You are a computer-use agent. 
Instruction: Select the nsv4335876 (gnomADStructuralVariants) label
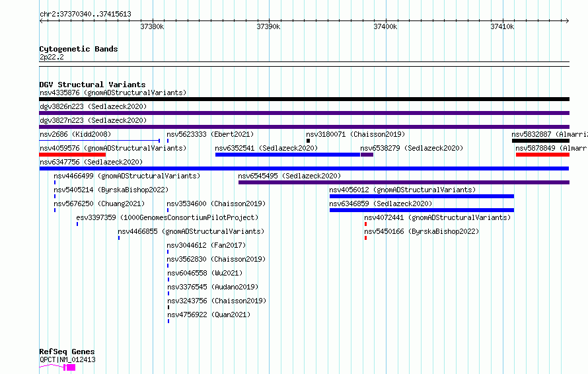pyautogui.click(x=113, y=93)
